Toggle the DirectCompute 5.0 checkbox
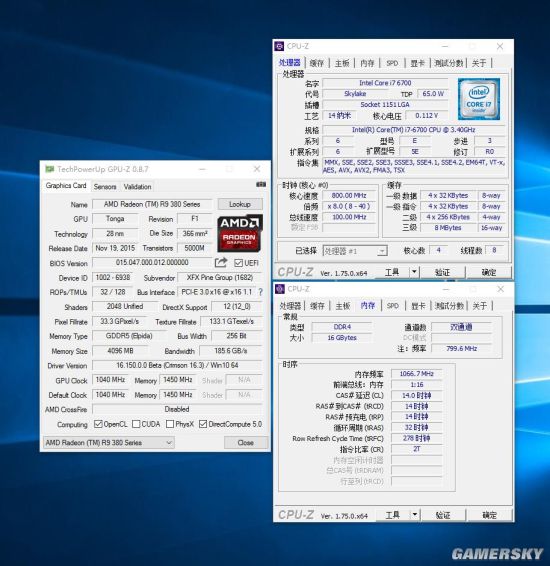Screen dimensions: 550x566 [203, 424]
